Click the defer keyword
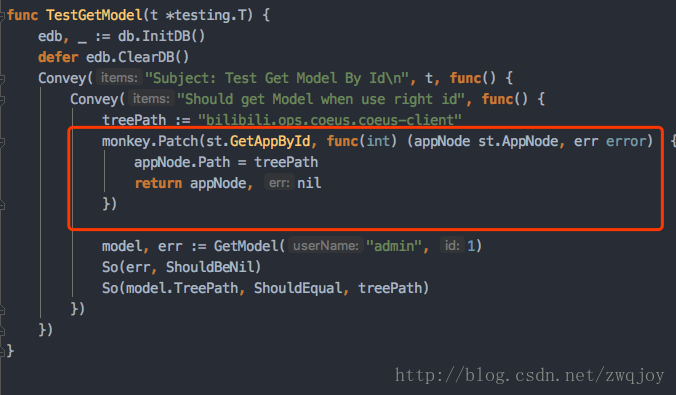This screenshot has height=395, width=676. pyautogui.click(x=58, y=57)
